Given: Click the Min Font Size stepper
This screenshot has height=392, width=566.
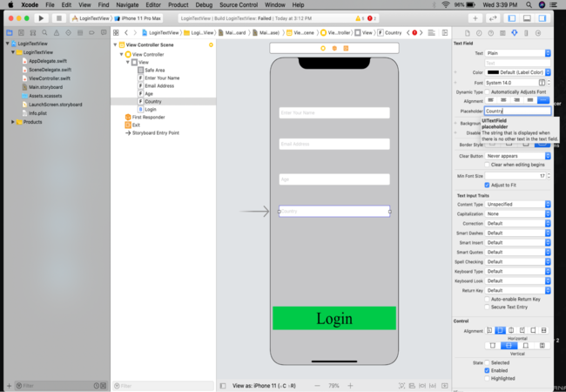Looking at the screenshot, I should tap(549, 176).
